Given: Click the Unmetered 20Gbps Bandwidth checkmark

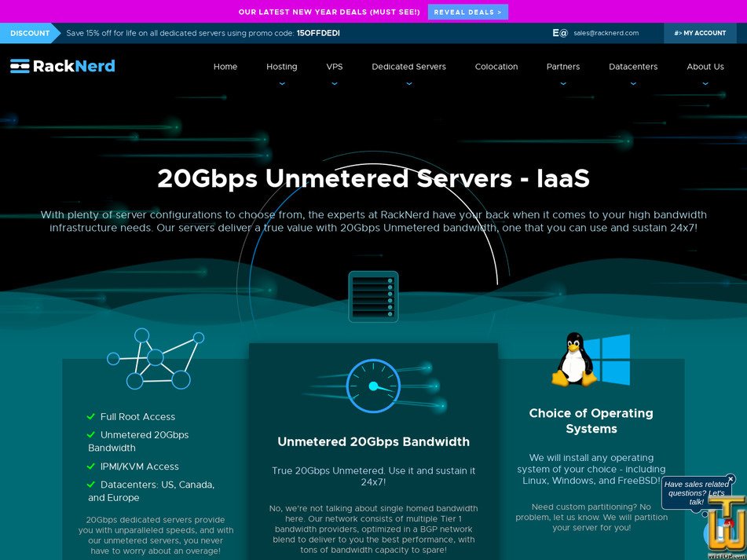Looking at the screenshot, I should click(x=91, y=435).
